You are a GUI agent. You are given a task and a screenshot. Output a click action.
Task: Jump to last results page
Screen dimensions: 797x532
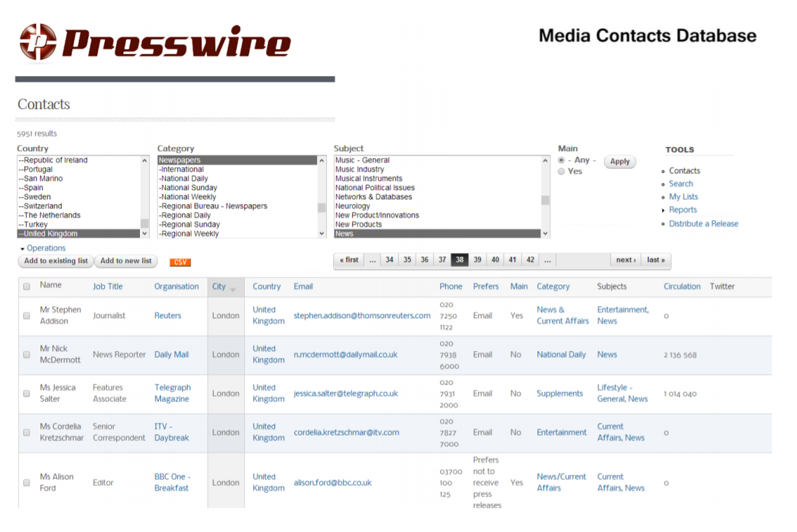click(x=656, y=260)
